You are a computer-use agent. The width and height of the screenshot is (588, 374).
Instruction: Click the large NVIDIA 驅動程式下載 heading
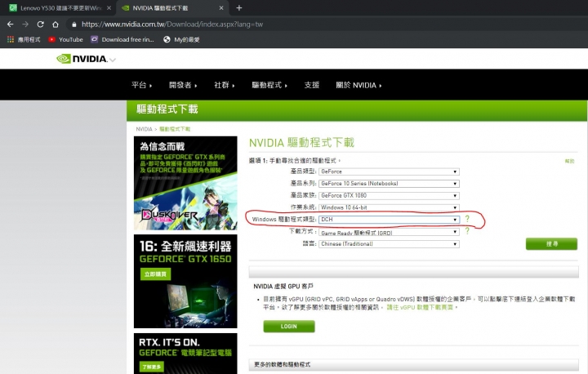[x=302, y=143]
